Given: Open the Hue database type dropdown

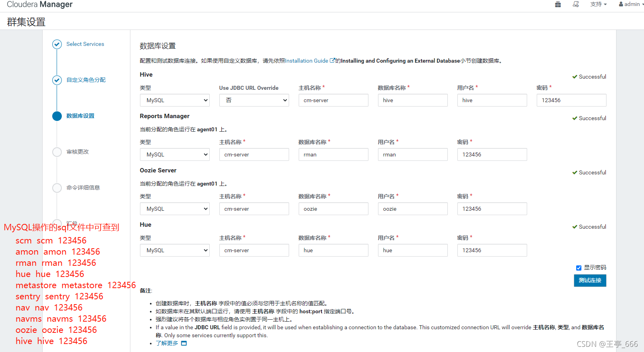Looking at the screenshot, I should point(175,250).
